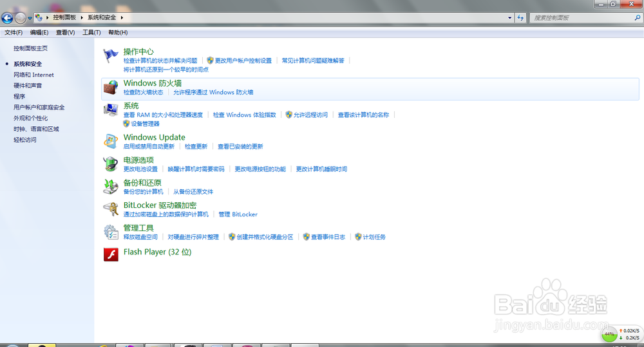Open the 帮助(H) menu
Image resolution: width=644 pixels, height=347 pixels.
click(x=118, y=32)
